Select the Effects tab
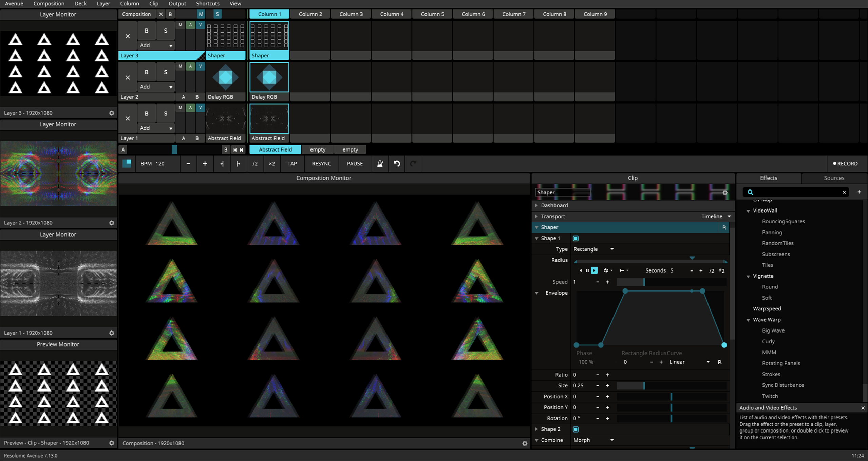This screenshot has height=461, width=868. (x=769, y=178)
